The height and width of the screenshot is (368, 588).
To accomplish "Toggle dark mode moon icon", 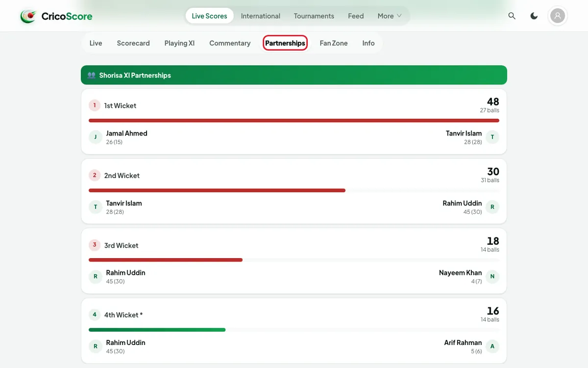I will [x=534, y=16].
